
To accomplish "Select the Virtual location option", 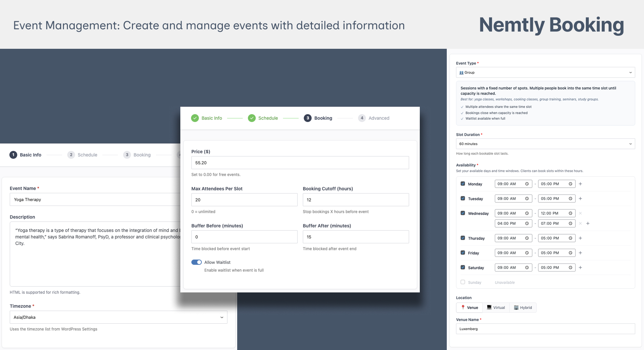I will tap(496, 307).
